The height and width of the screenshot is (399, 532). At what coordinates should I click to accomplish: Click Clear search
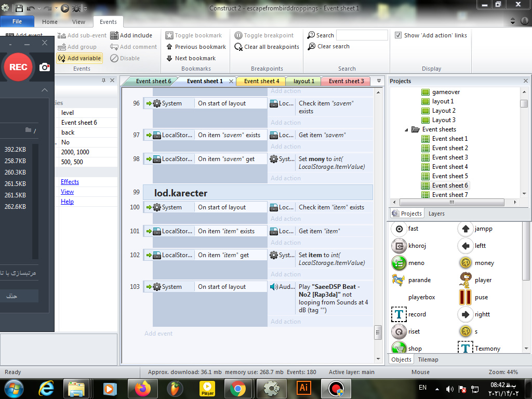coord(328,46)
